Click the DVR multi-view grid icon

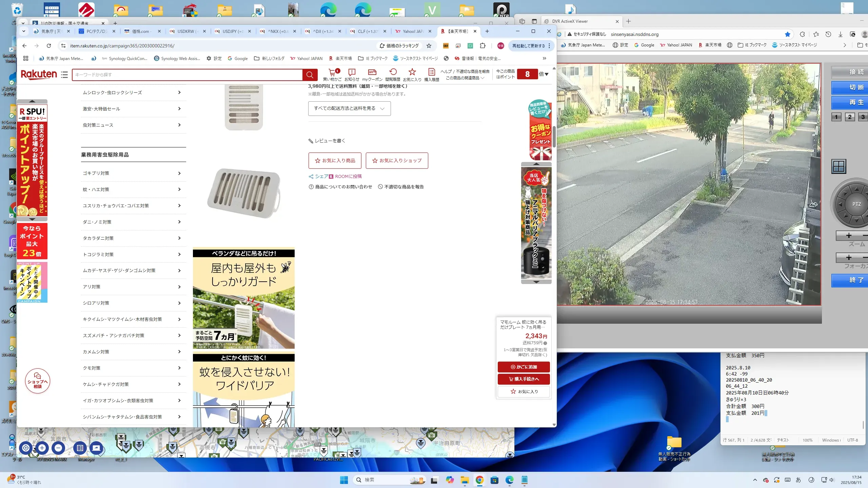coord(839,166)
